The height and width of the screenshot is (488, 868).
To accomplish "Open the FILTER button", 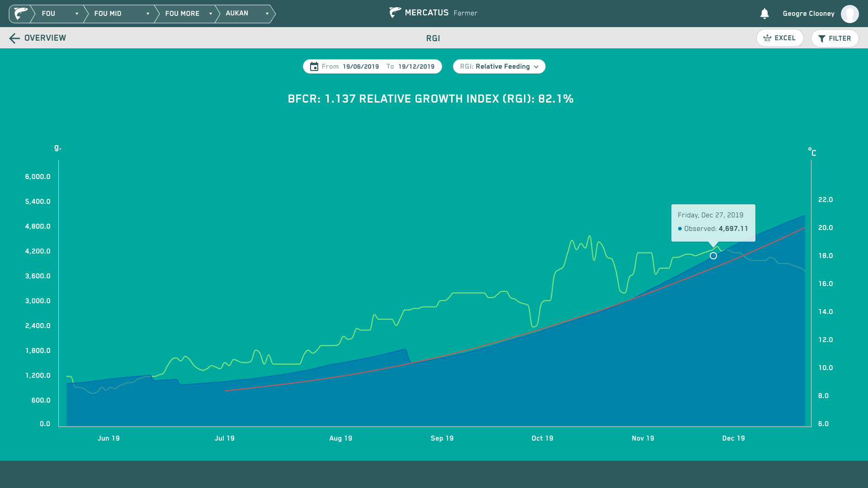I will click(x=835, y=38).
